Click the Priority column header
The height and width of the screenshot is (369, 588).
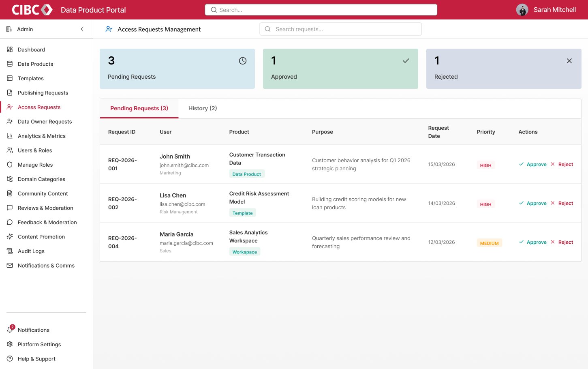(486, 132)
